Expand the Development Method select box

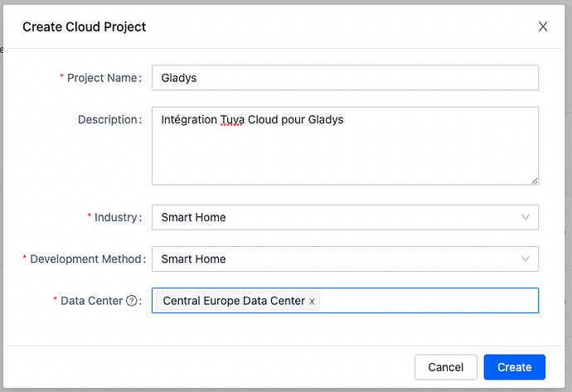(332, 259)
